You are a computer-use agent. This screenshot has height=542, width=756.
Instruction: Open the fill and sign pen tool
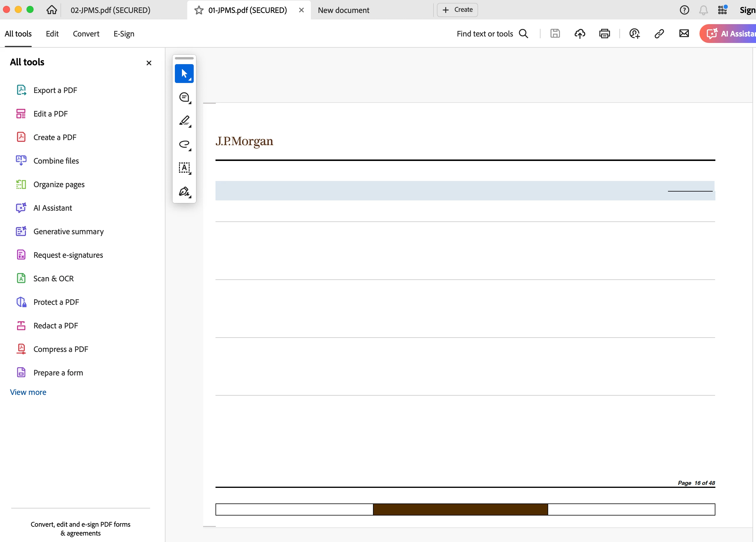tap(184, 192)
